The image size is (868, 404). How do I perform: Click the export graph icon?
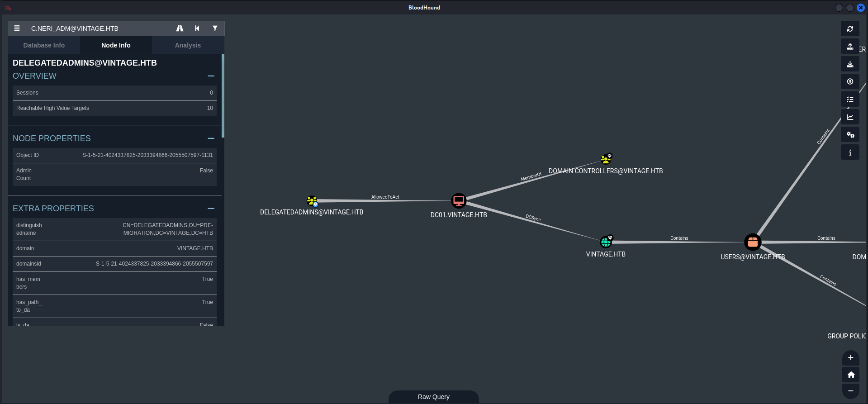[x=850, y=46]
